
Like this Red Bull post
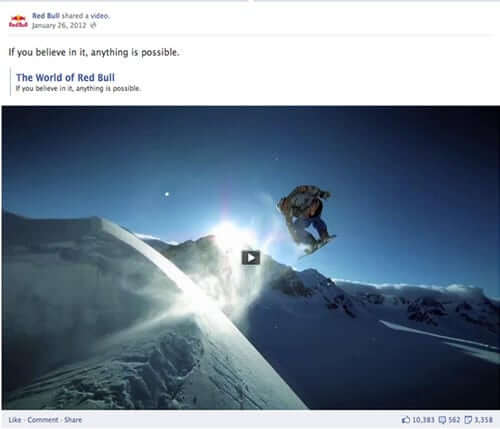(15, 420)
